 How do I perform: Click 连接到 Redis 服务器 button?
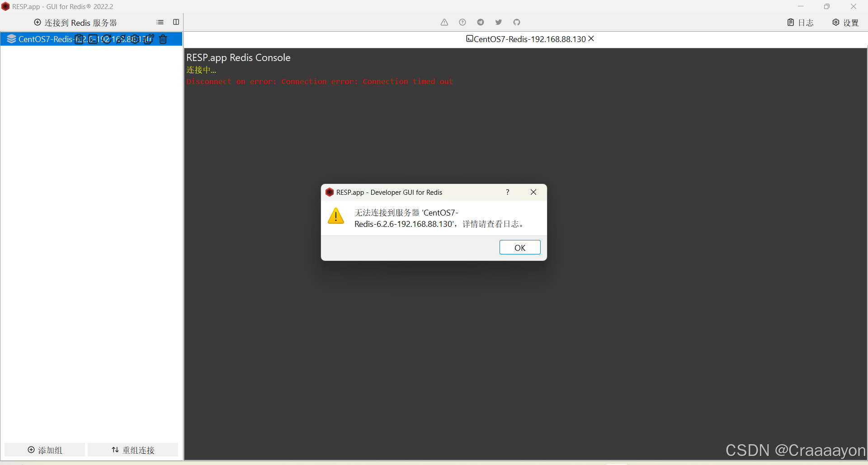[x=75, y=23]
